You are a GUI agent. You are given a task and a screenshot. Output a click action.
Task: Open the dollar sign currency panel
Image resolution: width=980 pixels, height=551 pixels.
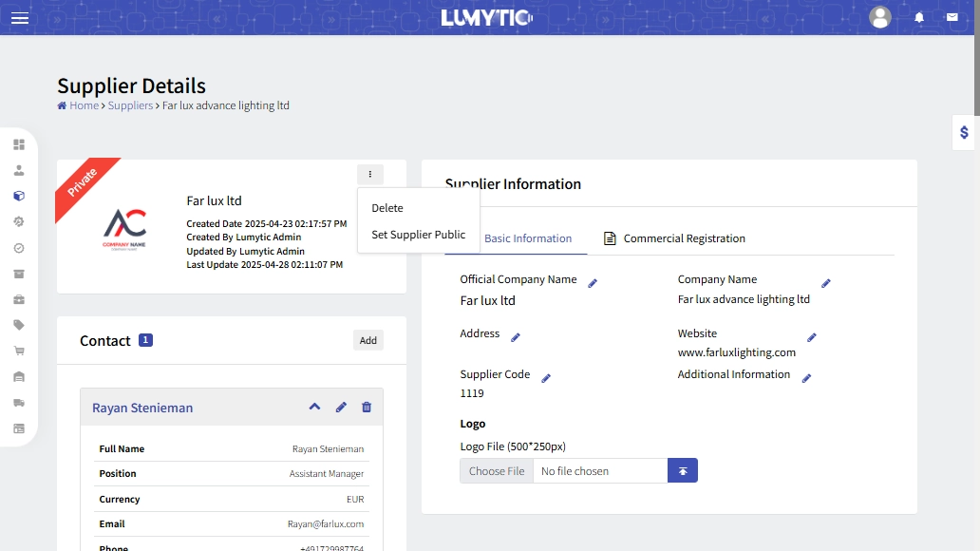tap(964, 132)
